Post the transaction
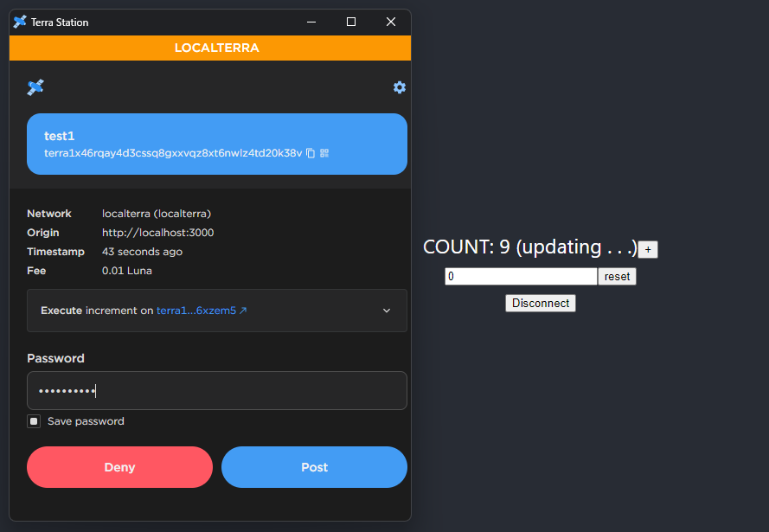 coord(314,467)
